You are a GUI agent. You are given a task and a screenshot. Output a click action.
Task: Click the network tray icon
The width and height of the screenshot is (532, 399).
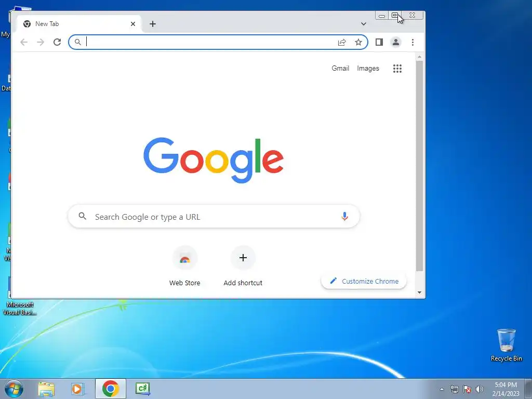coord(454,389)
